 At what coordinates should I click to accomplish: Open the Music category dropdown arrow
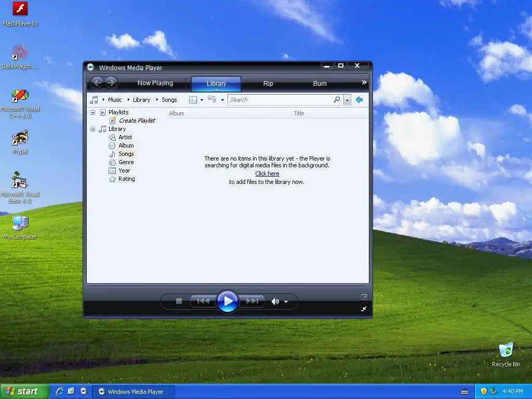click(103, 100)
